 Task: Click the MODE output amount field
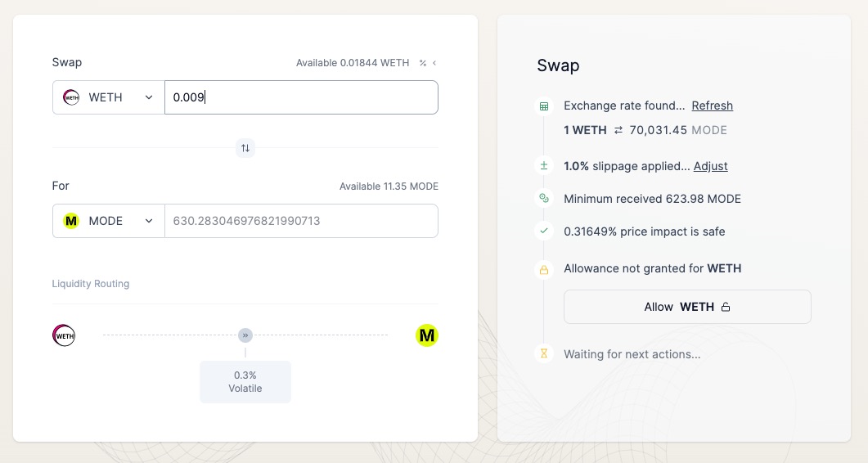point(301,221)
